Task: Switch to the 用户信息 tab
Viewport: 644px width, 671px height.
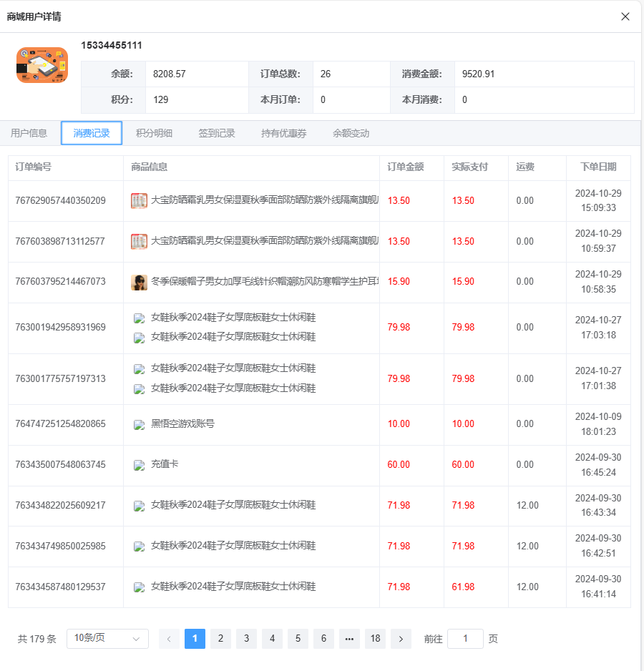Action: (29, 133)
